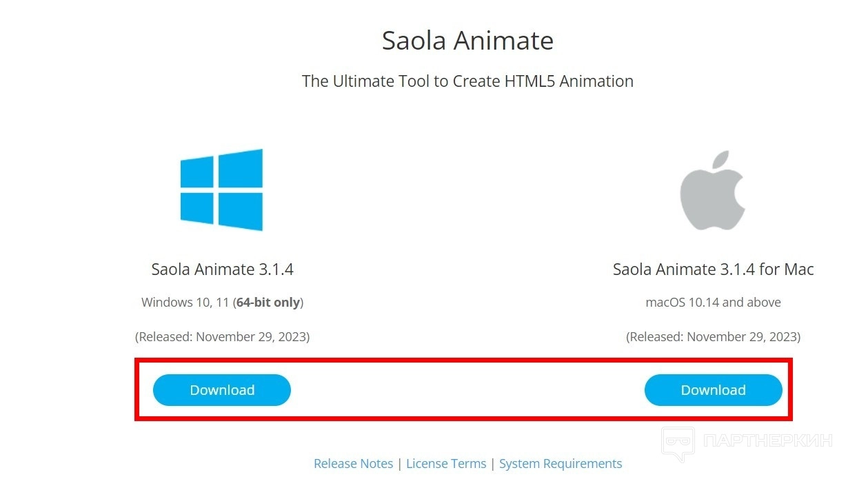The height and width of the screenshot is (499, 868).
Task: Click the bold "64-bit only" text
Action: (x=268, y=303)
